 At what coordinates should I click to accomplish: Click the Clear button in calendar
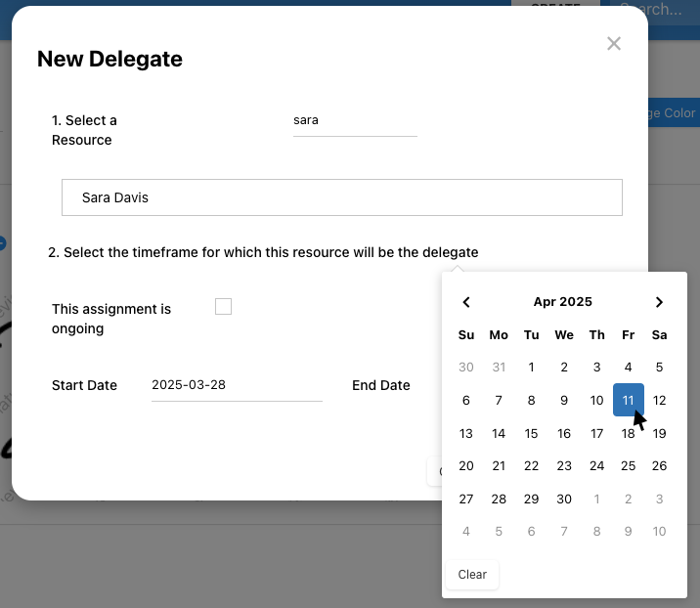[x=472, y=575]
